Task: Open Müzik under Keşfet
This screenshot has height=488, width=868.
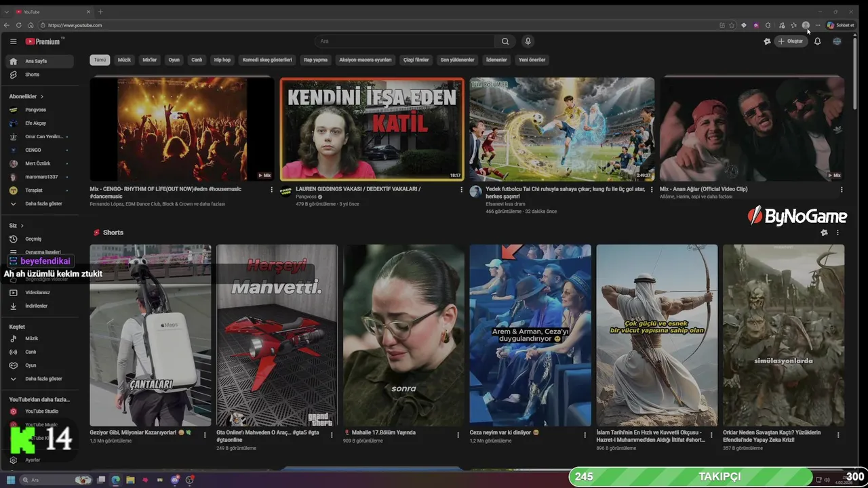Action: (41, 338)
